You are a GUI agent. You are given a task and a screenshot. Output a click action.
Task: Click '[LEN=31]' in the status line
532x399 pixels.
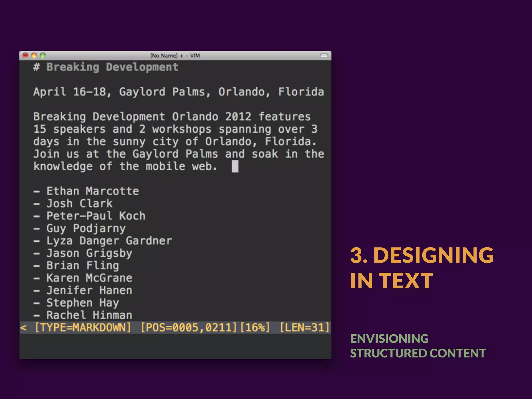click(x=304, y=328)
